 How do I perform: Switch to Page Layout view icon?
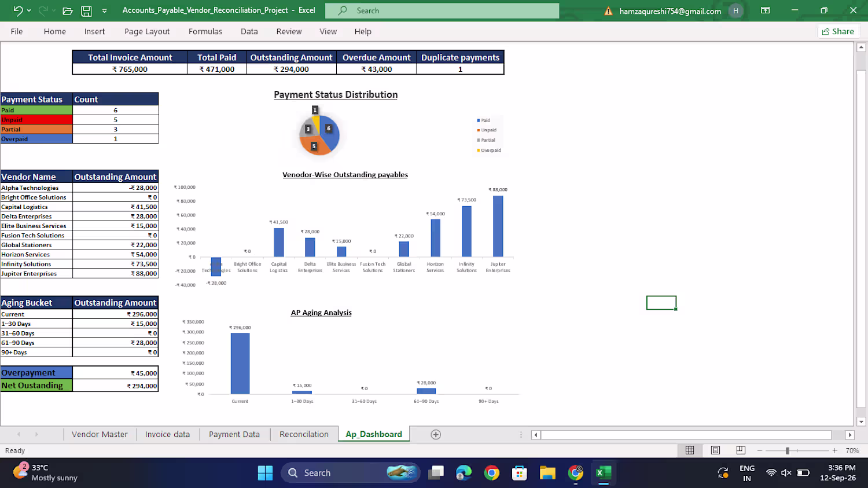point(715,450)
